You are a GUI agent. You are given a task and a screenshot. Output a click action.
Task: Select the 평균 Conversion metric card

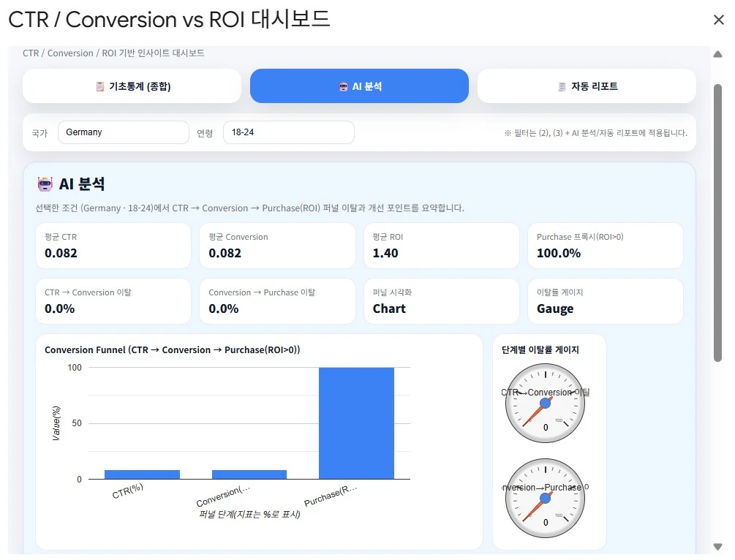[x=277, y=246]
